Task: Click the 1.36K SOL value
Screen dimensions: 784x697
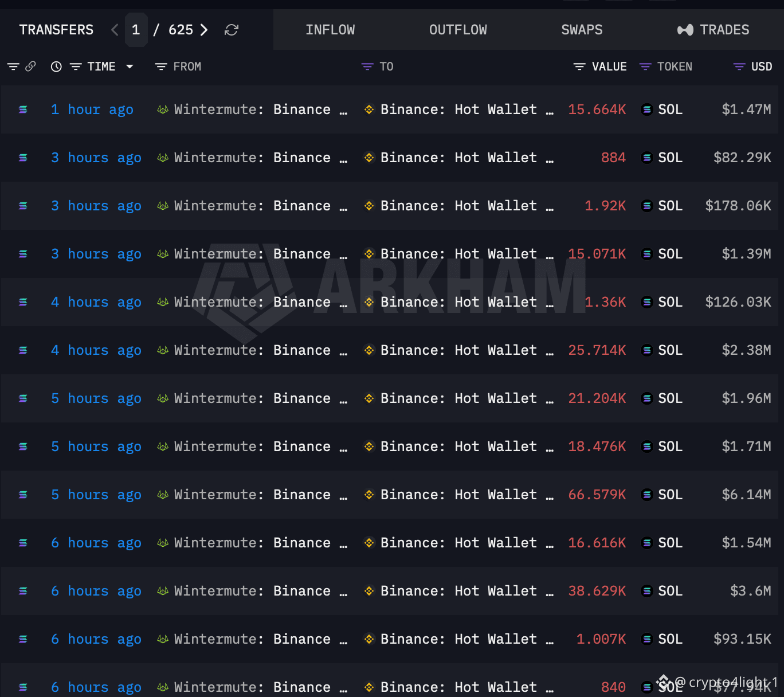Action: pyautogui.click(x=605, y=302)
